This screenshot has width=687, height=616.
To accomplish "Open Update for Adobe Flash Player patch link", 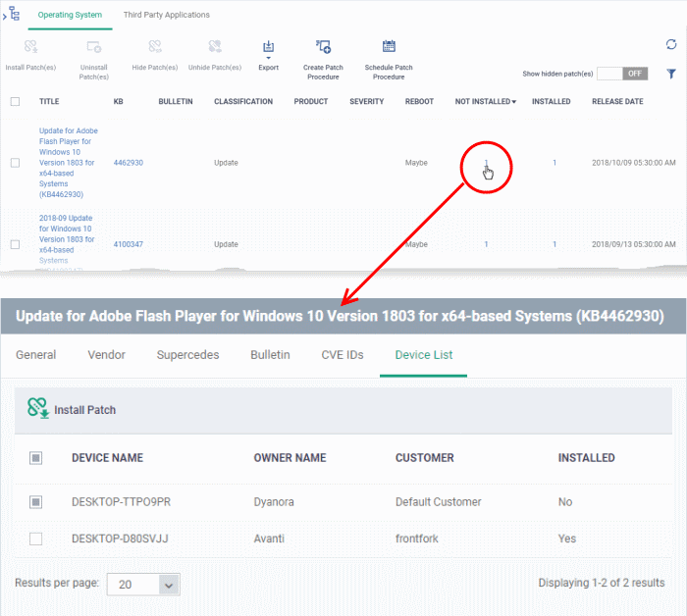I will click(69, 163).
